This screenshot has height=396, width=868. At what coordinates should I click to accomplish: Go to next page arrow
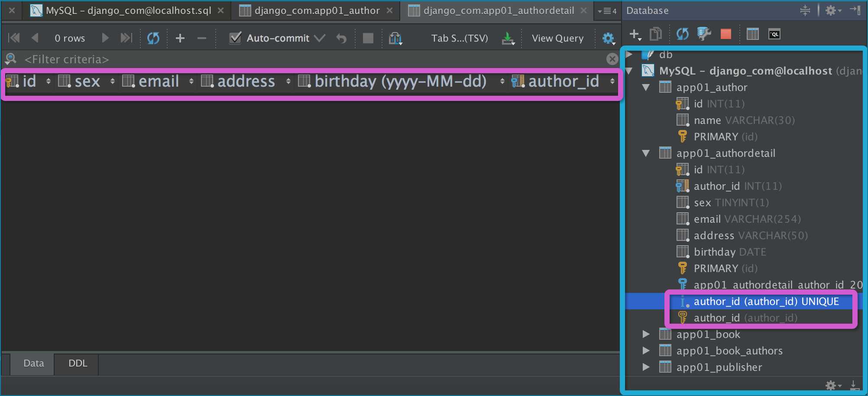(x=105, y=38)
